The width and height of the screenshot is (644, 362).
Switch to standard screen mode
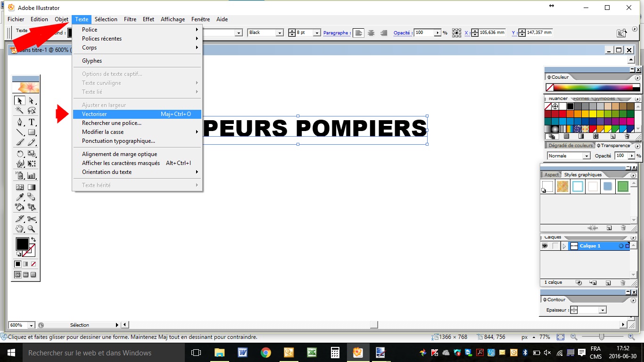pos(18,275)
